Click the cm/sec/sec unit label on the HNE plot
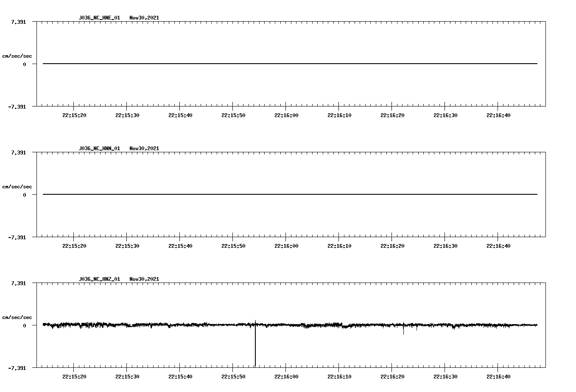 pyautogui.click(x=17, y=56)
